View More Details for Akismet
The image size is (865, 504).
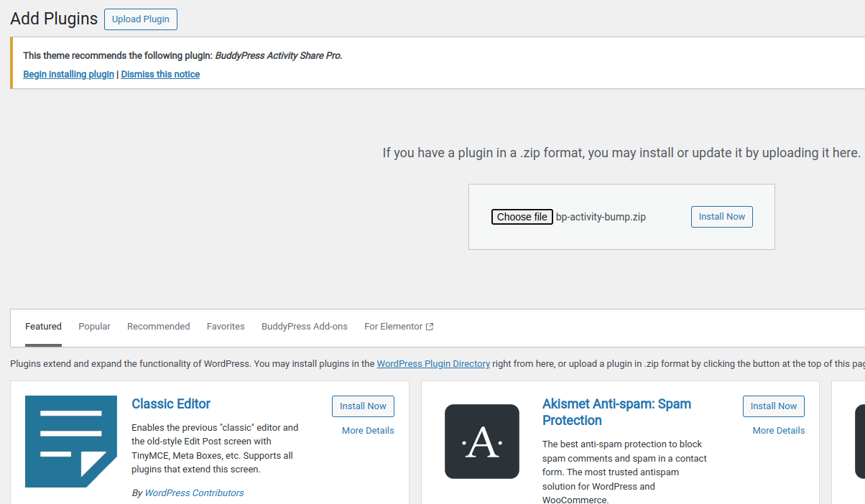(778, 430)
